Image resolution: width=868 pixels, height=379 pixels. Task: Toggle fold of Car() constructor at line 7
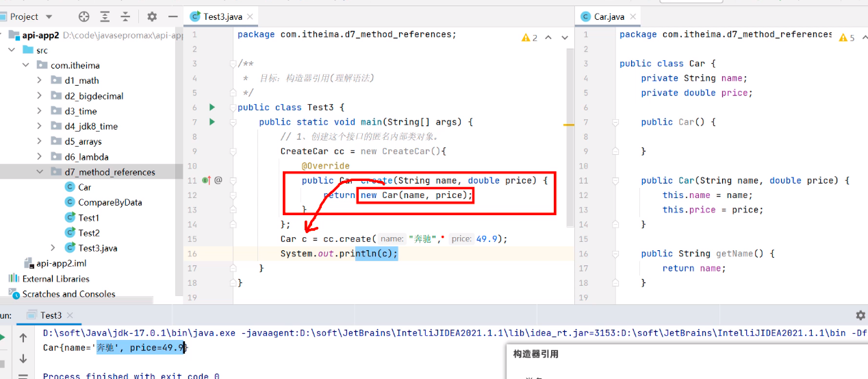click(x=615, y=122)
